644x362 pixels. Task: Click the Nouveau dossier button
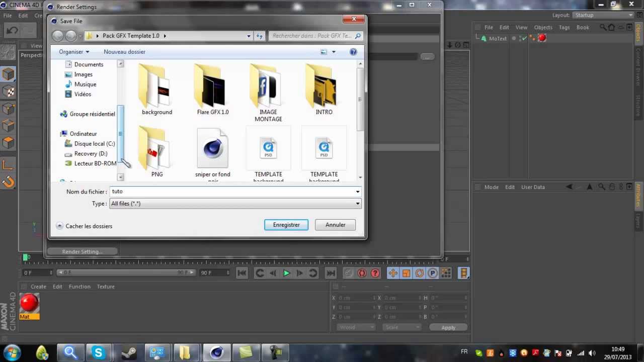124,52
